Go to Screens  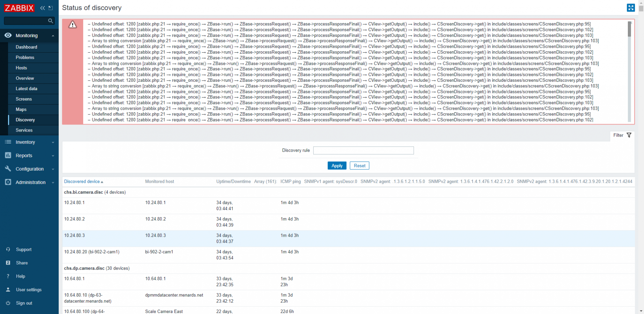[24, 99]
